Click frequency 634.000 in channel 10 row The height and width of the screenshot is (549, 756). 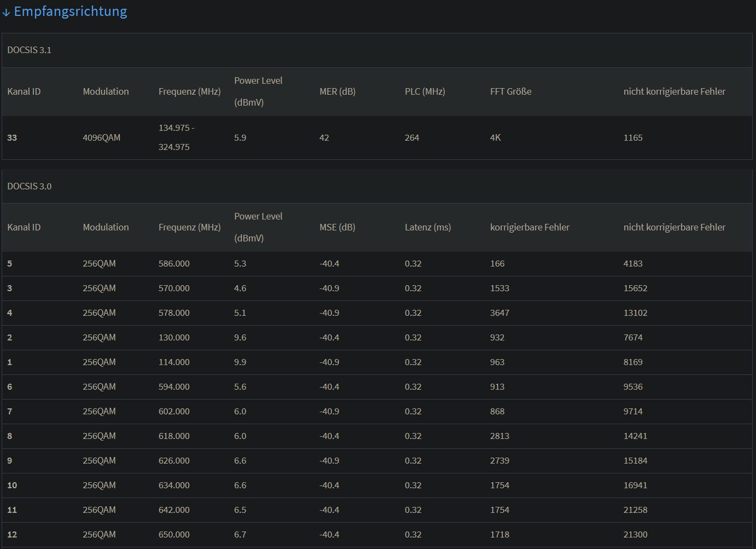click(174, 485)
